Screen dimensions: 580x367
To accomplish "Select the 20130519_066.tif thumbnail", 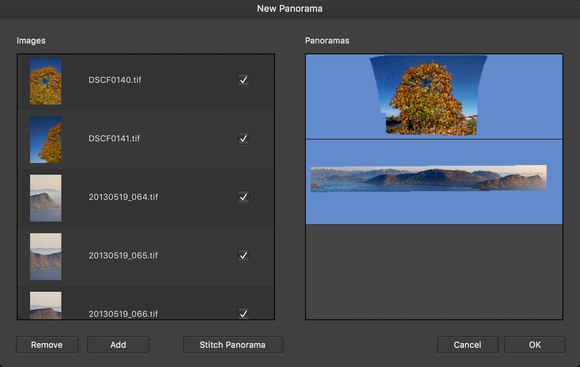I will [45, 305].
